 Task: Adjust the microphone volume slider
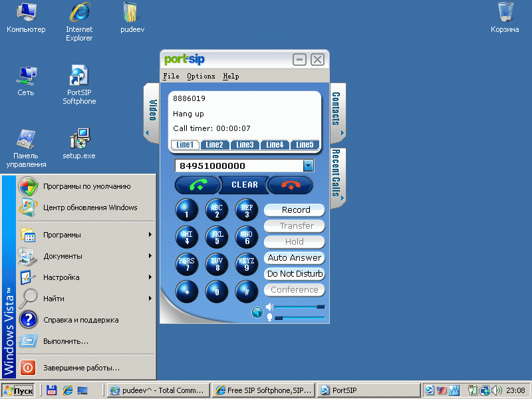pyautogui.click(x=300, y=318)
